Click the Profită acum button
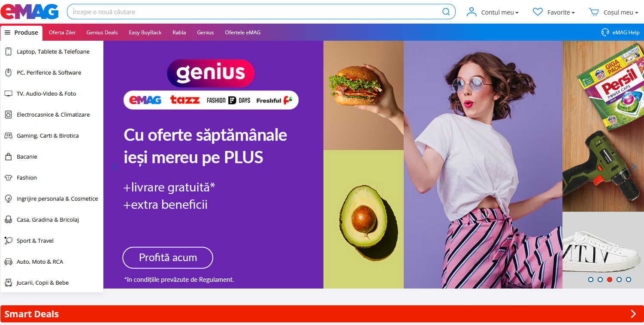Image resolution: width=644 pixels, height=325 pixels. point(168,258)
